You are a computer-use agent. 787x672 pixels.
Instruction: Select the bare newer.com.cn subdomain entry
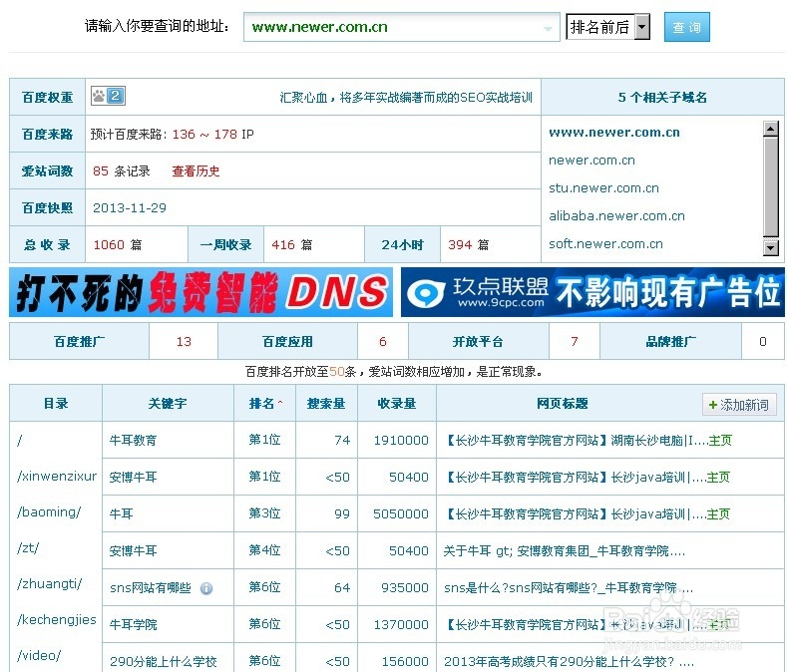tap(591, 161)
